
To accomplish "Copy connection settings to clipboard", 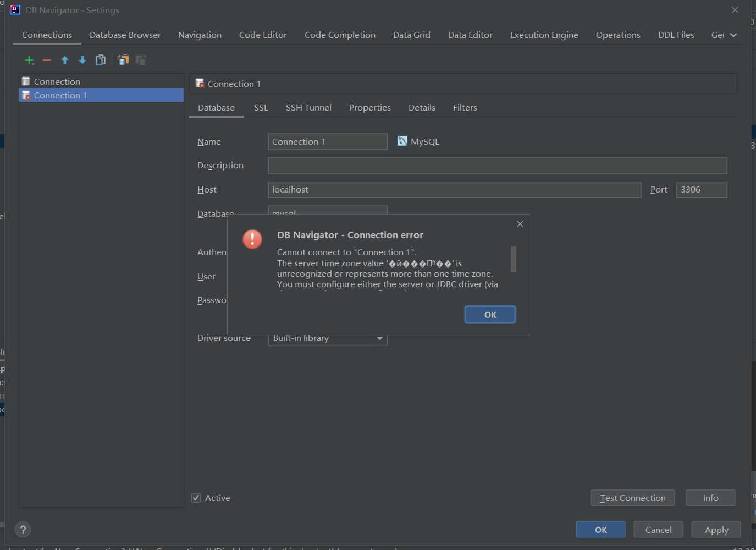I will tap(123, 60).
